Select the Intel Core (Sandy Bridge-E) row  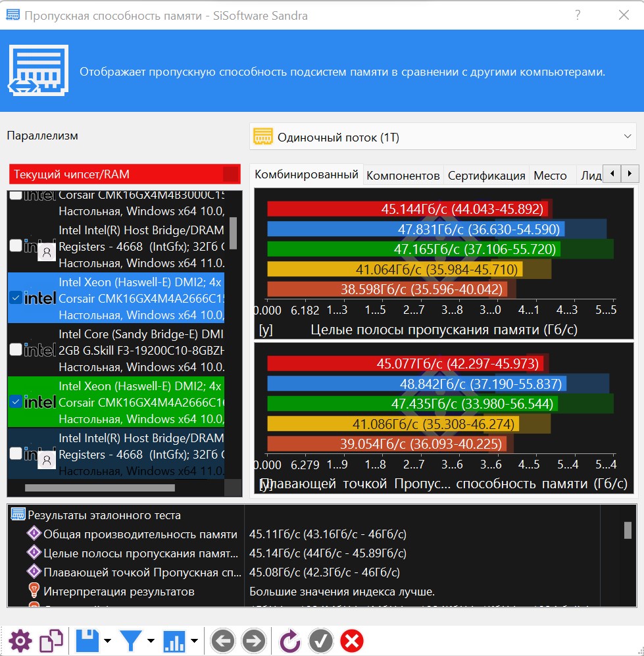click(116, 350)
